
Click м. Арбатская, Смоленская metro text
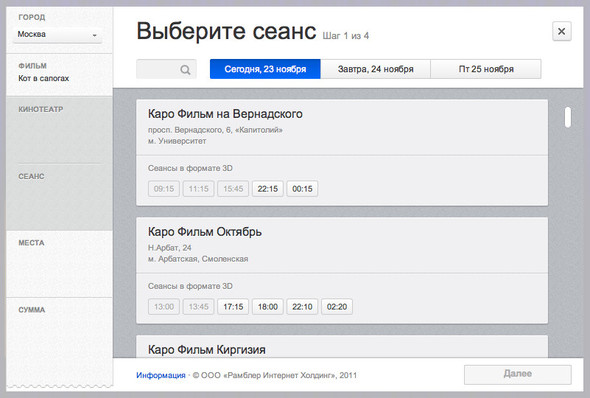pyautogui.click(x=198, y=259)
